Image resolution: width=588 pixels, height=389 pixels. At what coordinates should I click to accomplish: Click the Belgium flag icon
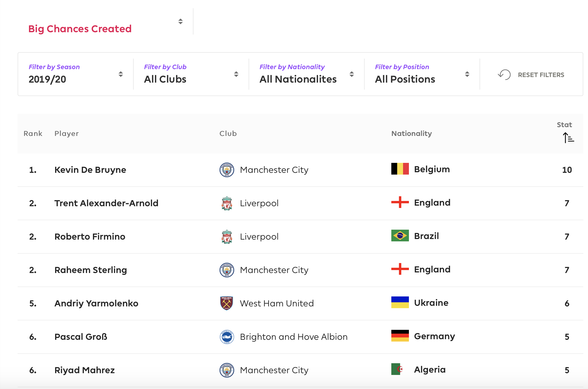400,169
